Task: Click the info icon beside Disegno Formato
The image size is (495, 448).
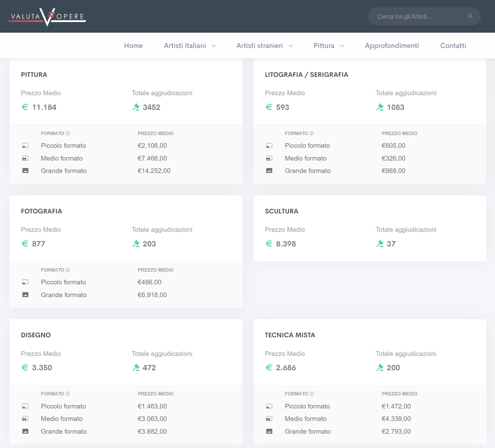Action: (68, 394)
